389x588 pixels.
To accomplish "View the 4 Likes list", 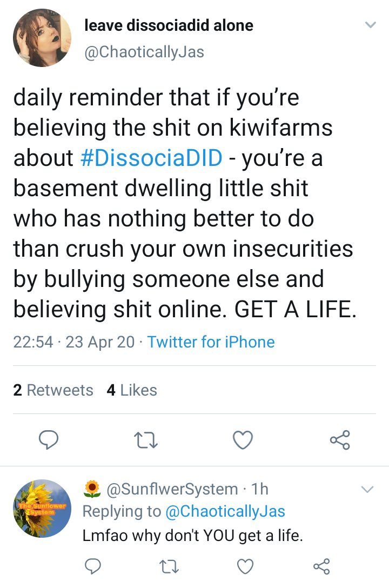I will tap(132, 390).
